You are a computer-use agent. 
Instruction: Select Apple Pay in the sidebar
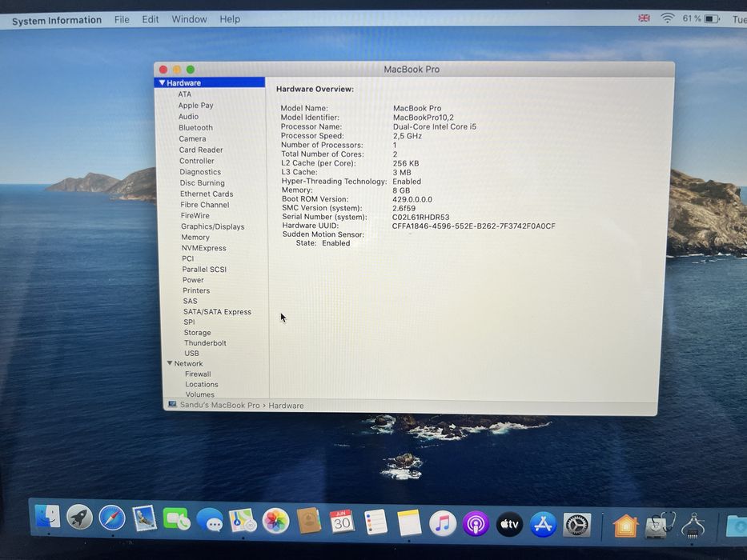pos(196,106)
